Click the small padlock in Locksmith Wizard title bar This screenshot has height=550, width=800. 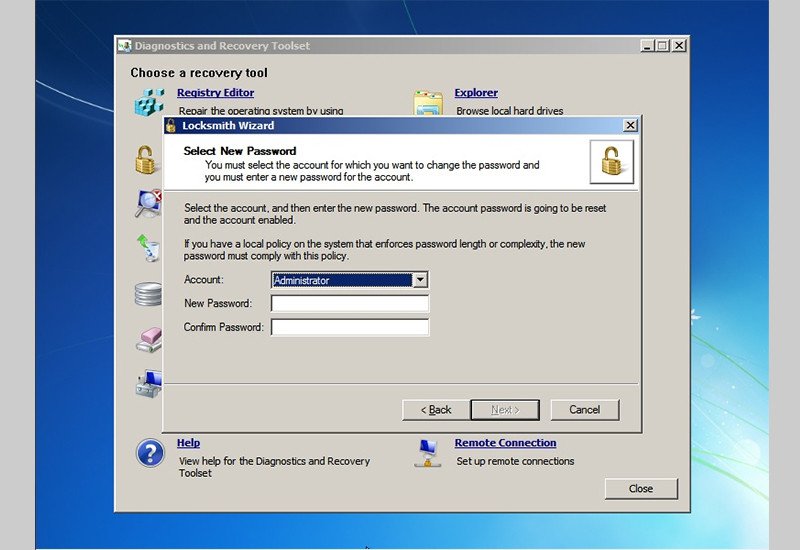coord(171,126)
